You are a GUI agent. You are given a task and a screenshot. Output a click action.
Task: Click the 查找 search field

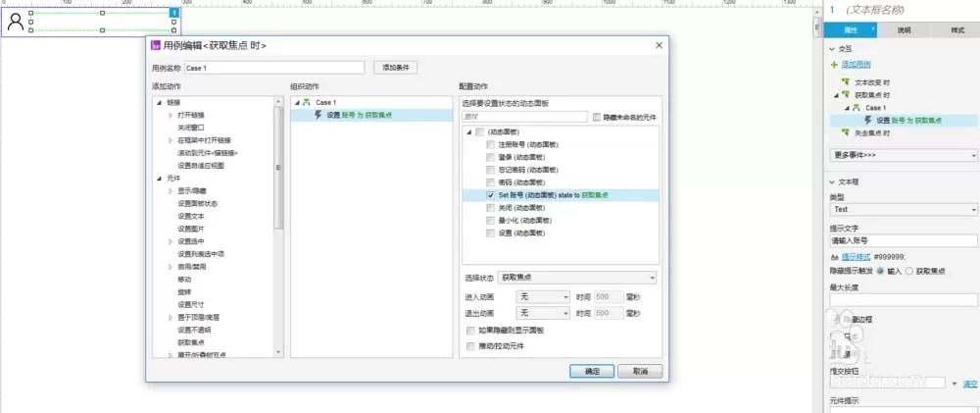(x=525, y=117)
